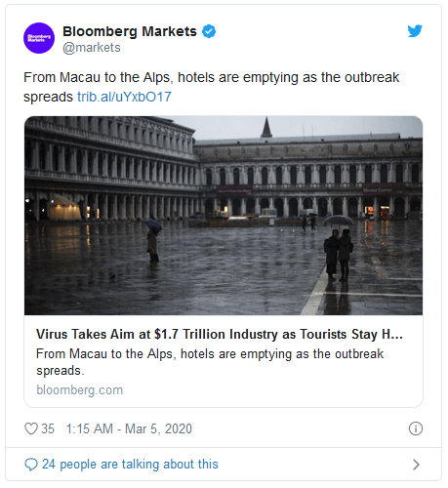Click the couple with umbrella in photo
Viewport: 448px width, 488px height.
pyautogui.click(x=339, y=249)
